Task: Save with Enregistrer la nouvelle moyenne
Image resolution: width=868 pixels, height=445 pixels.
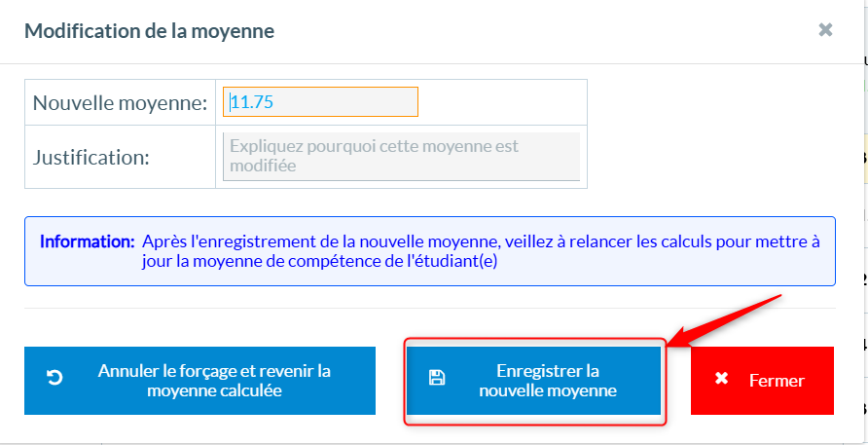Action: 533,381
